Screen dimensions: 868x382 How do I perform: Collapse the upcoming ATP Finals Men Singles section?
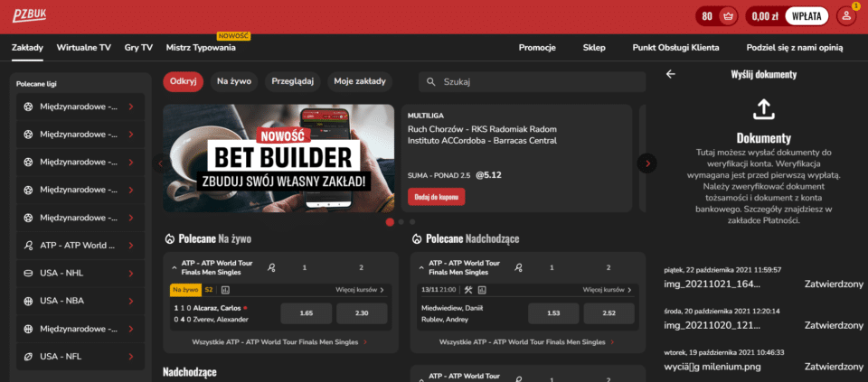pyautogui.click(x=420, y=267)
